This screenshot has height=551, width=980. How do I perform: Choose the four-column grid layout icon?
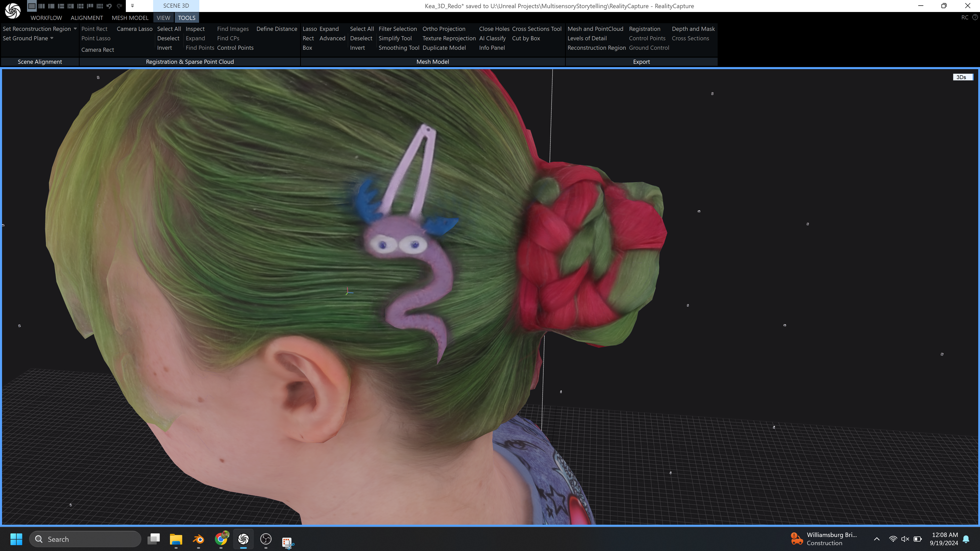tap(100, 6)
